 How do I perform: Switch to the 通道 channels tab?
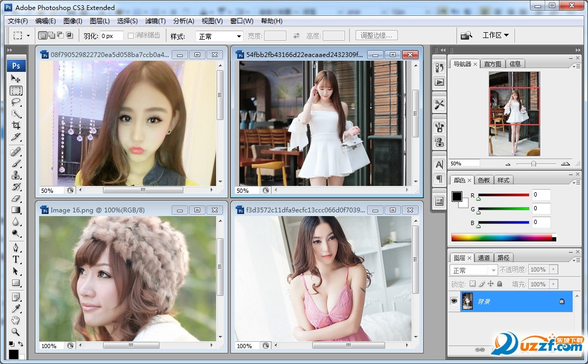pyautogui.click(x=484, y=258)
